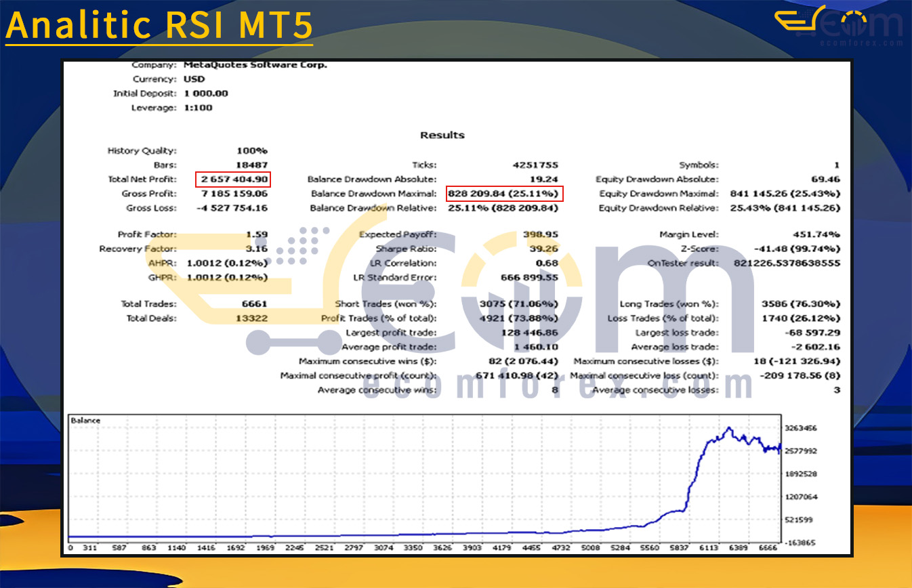Click Largest loss trade value '-68 597.29'
This screenshot has height=588, width=912.
pyautogui.click(x=812, y=333)
